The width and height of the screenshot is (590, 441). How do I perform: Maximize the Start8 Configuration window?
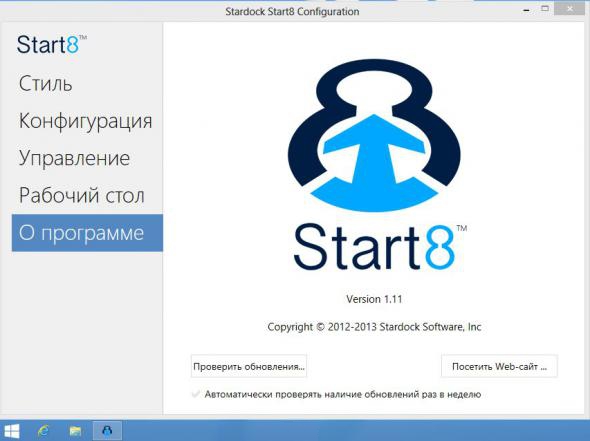pyautogui.click(x=545, y=8)
